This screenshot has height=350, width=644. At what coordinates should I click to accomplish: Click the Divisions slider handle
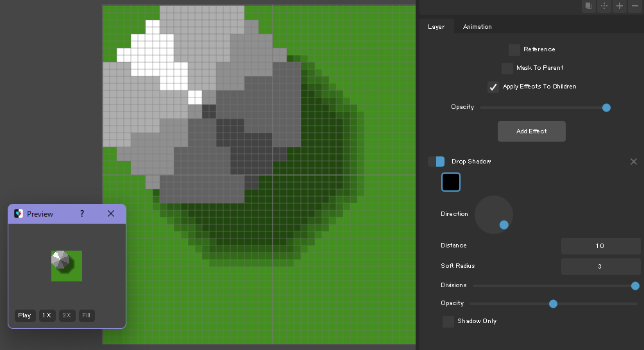635,286
